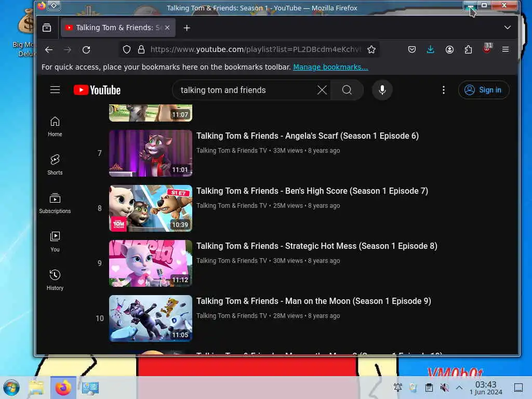The width and height of the screenshot is (532, 399).
Task: Click Man on the Moon Episode 9 title
Action: 313,301
